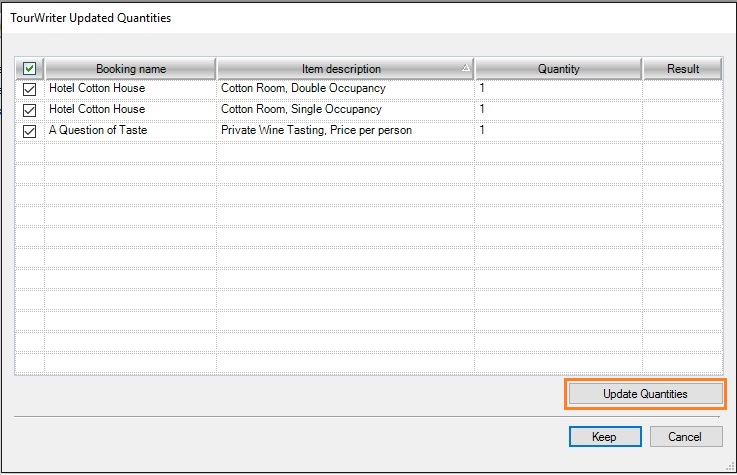Screen dimensions: 737x475
Task: Click the A Question of Taste booking name
Action: [131, 131]
